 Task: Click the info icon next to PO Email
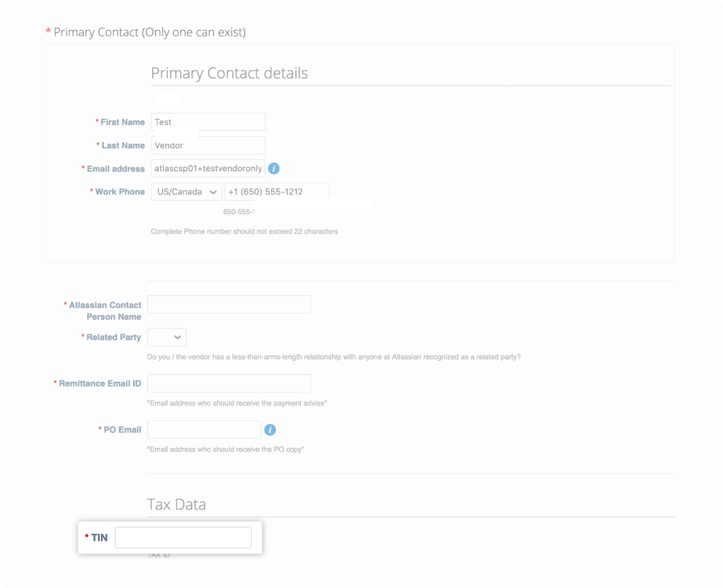tap(271, 429)
